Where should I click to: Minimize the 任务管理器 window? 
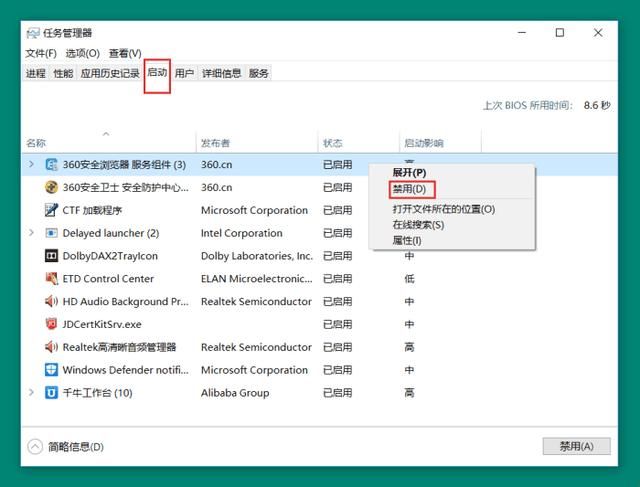click(522, 33)
